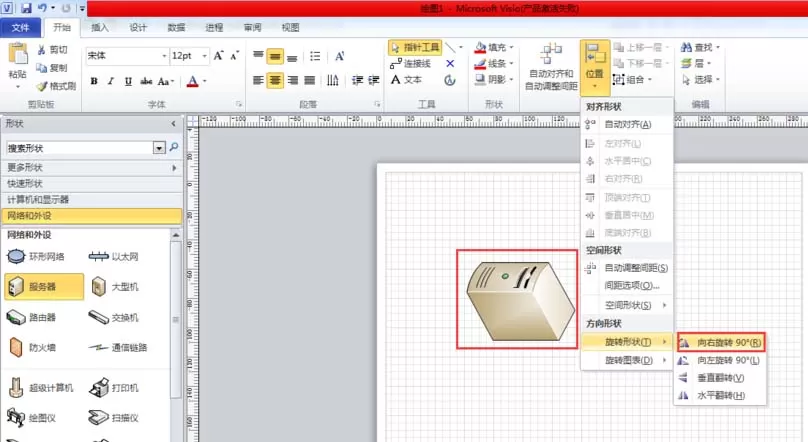808x442 pixels.
Task: Select the Pointer Tool 指针工具
Action: 415,47
